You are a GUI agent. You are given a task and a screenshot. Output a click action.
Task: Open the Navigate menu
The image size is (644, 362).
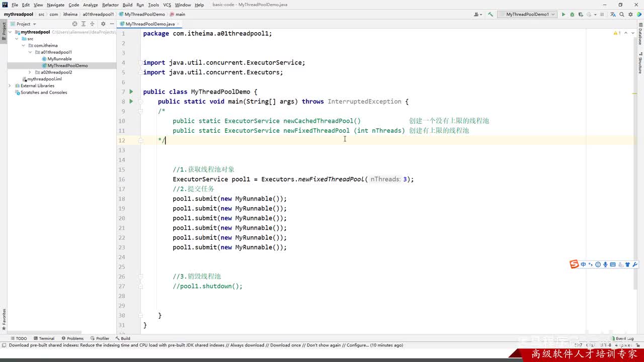[55, 5]
